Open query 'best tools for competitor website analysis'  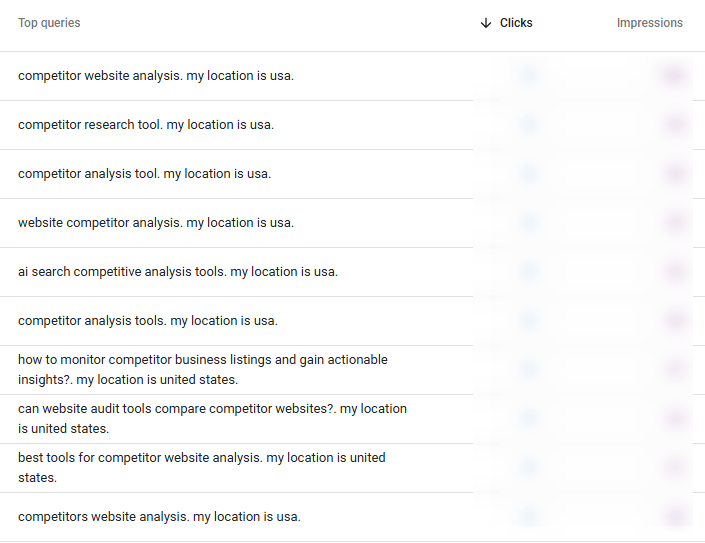click(x=201, y=467)
